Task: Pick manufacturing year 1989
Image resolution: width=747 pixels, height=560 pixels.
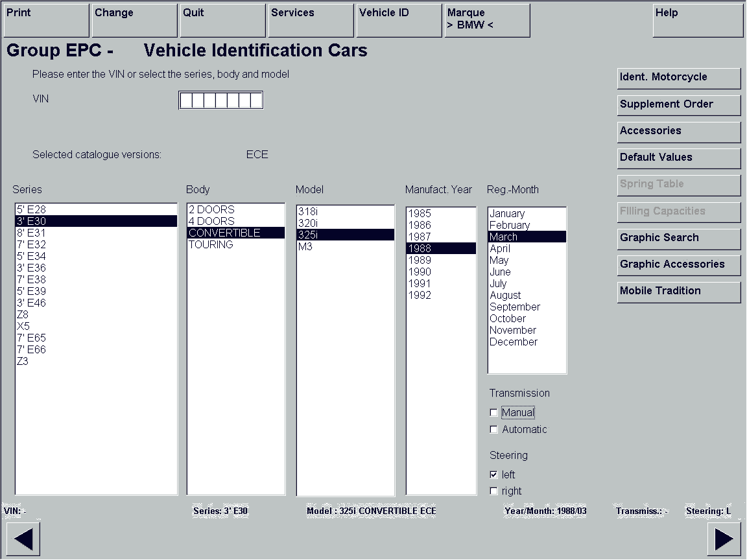Action: click(x=441, y=260)
